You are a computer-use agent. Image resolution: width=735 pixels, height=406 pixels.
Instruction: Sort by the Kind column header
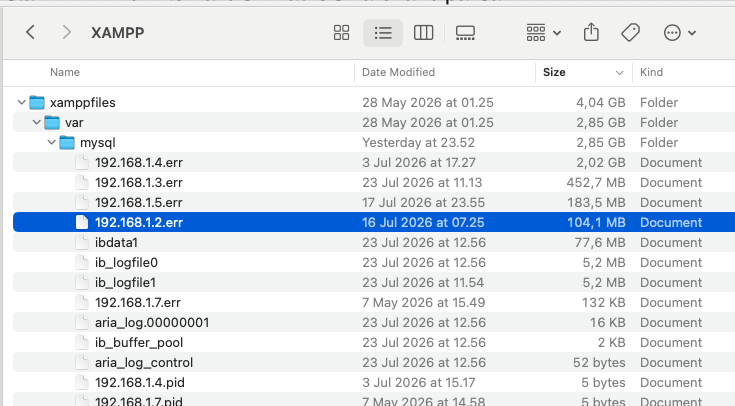pos(652,72)
